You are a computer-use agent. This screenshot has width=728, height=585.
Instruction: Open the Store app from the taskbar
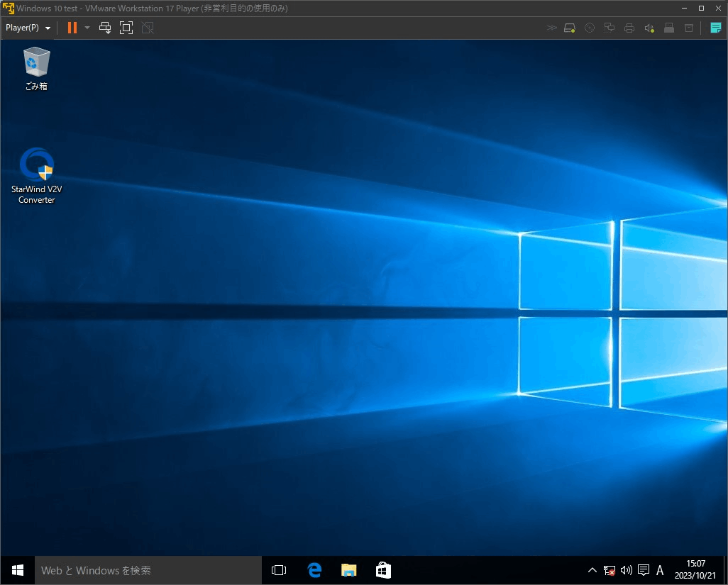[x=383, y=570]
